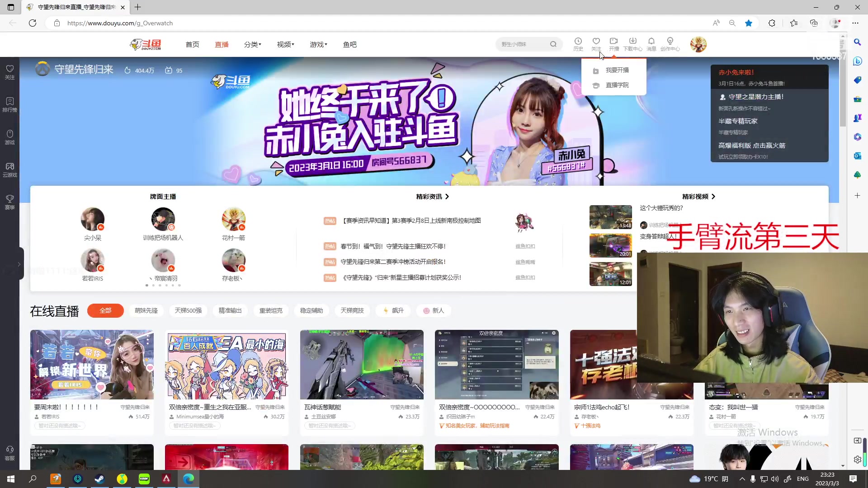Open taskbar volume control
The height and width of the screenshot is (488, 868).
[774, 479]
